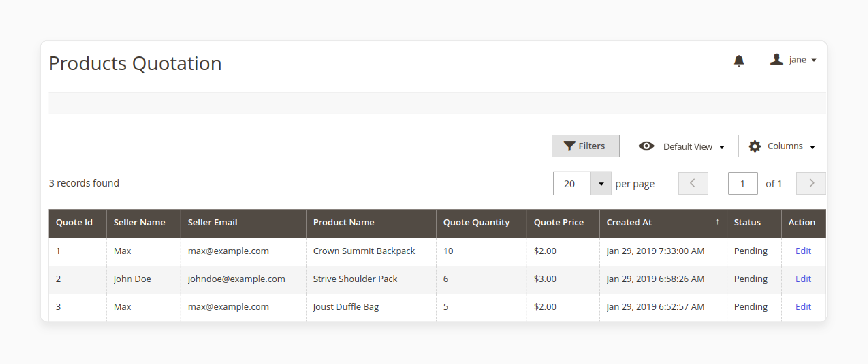This screenshot has width=868, height=364.
Task: Click Jan 29, 2019 7:33:00 AM date
Action: click(655, 252)
